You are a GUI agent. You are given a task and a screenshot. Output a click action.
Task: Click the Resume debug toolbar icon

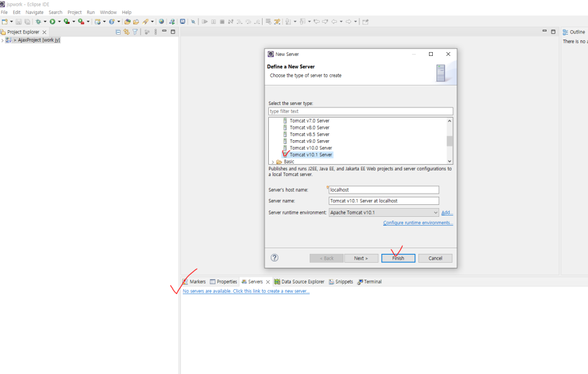[x=205, y=22]
